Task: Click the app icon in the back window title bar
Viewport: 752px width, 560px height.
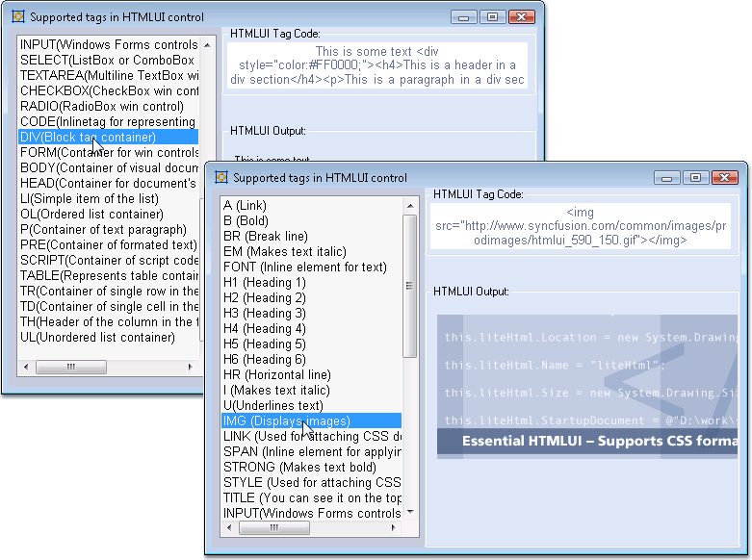Action: 18,16
